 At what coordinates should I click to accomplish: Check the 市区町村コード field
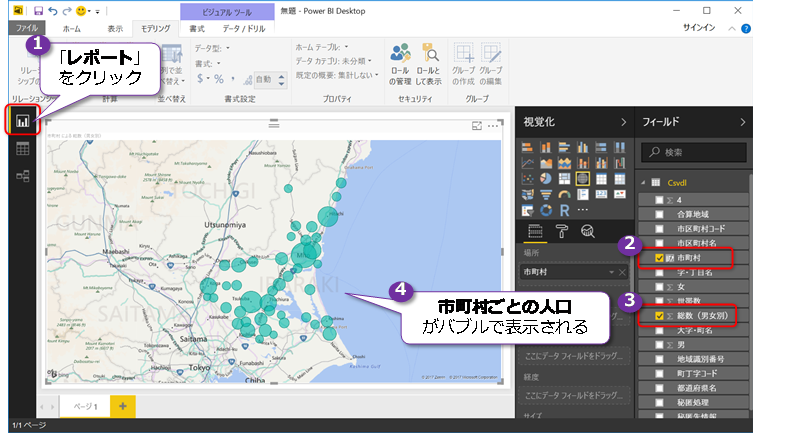pyautogui.click(x=659, y=229)
